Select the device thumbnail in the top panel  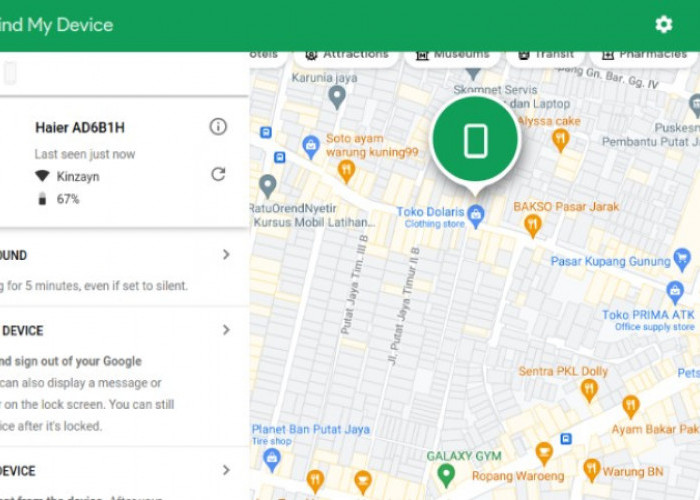(x=11, y=73)
